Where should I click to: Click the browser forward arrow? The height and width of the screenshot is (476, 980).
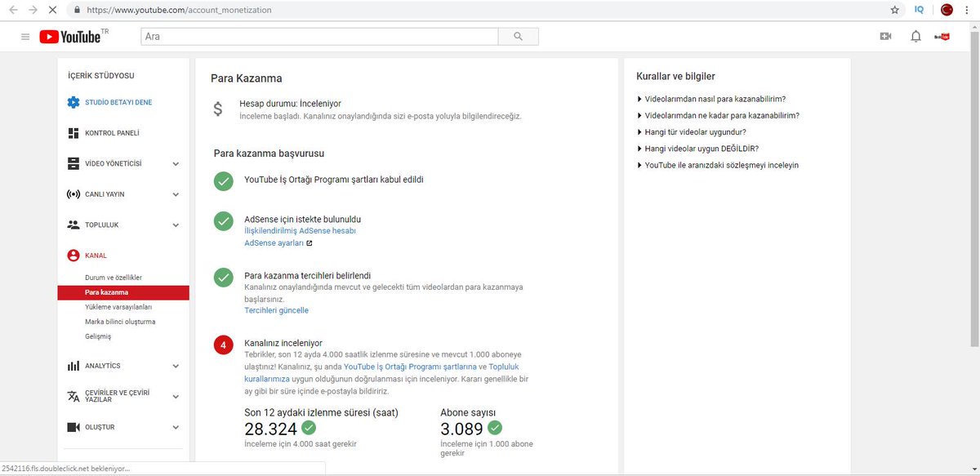pyautogui.click(x=33, y=10)
